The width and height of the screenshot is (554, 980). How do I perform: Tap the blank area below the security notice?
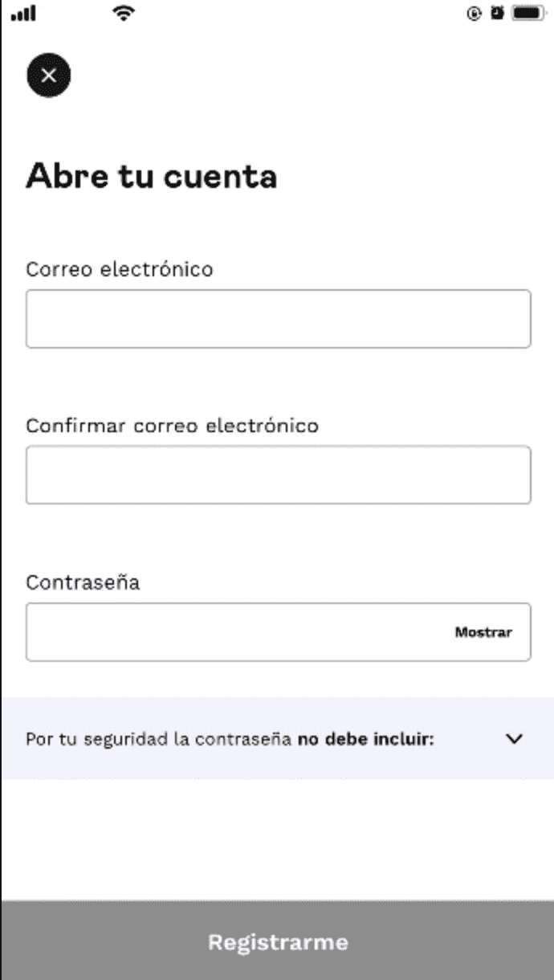coord(277,839)
